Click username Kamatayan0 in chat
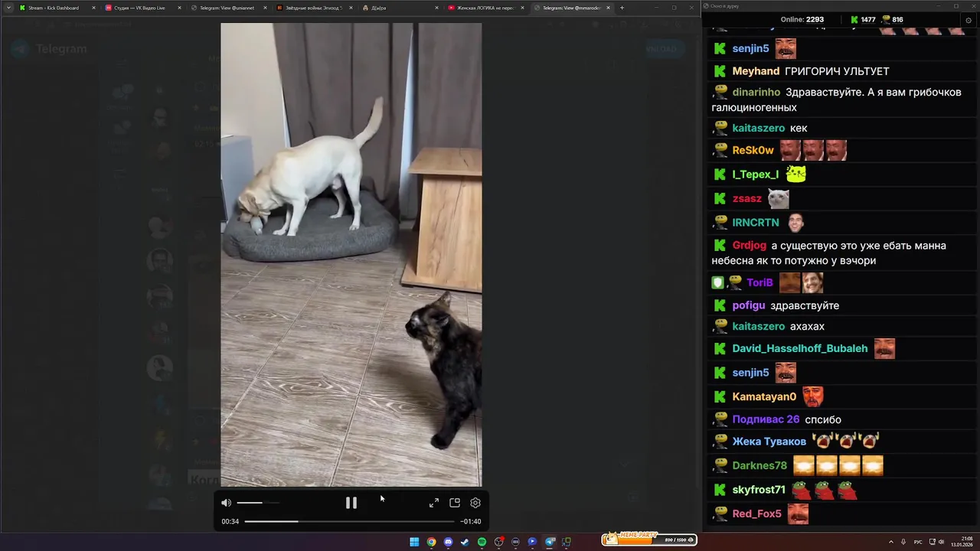Viewport: 980px width, 551px height. coord(765,397)
